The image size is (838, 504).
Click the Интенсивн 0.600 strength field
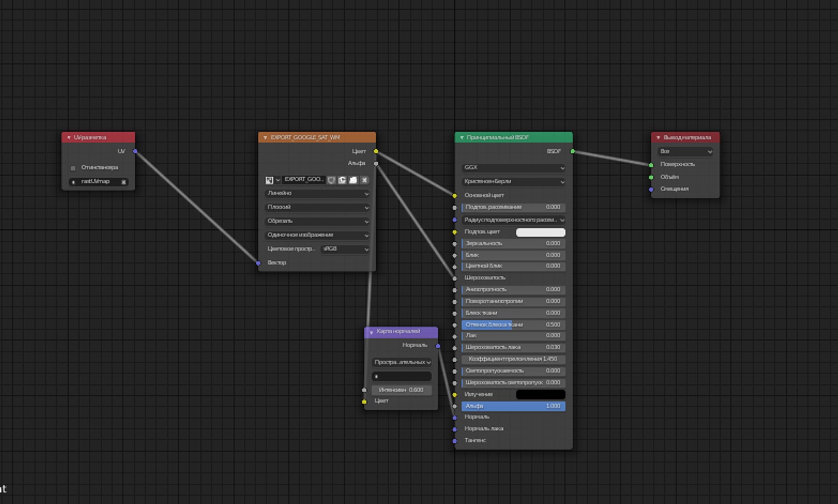401,390
